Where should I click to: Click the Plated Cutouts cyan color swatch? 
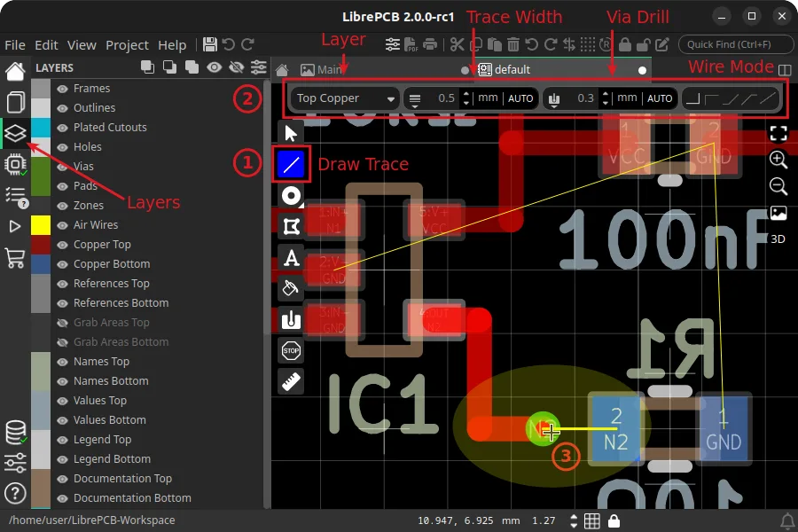tap(41, 128)
